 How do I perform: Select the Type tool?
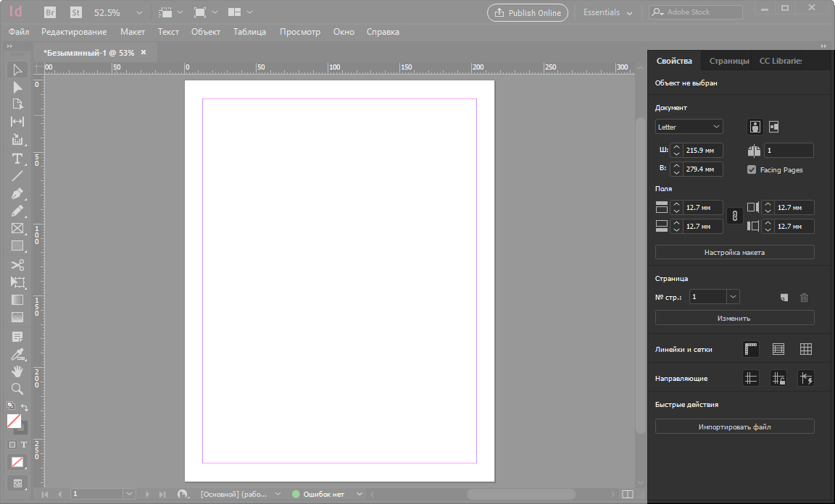click(17, 159)
